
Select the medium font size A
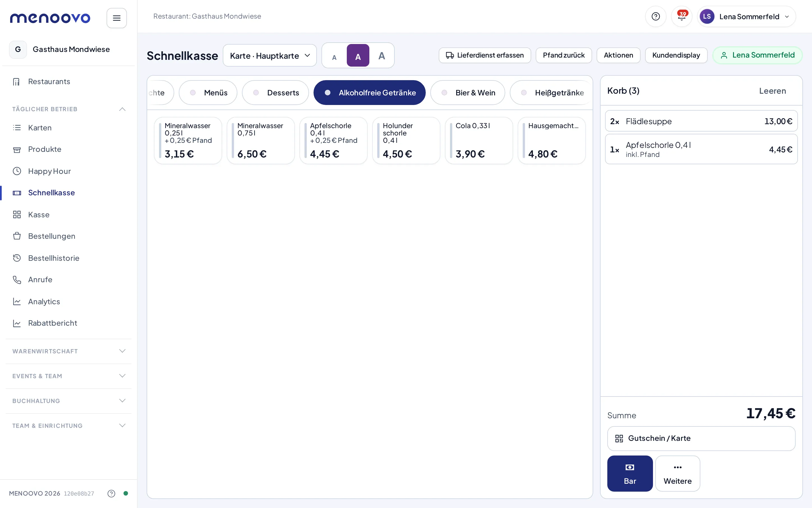[358, 55]
